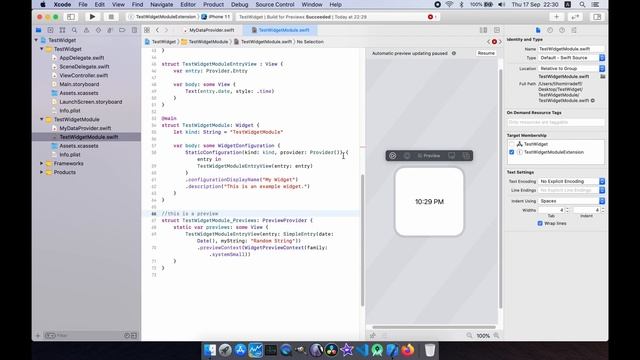This screenshot has height=360, width=640.
Task: Toggle the navigator sidebar button in toolbar
Action: coord(71,17)
